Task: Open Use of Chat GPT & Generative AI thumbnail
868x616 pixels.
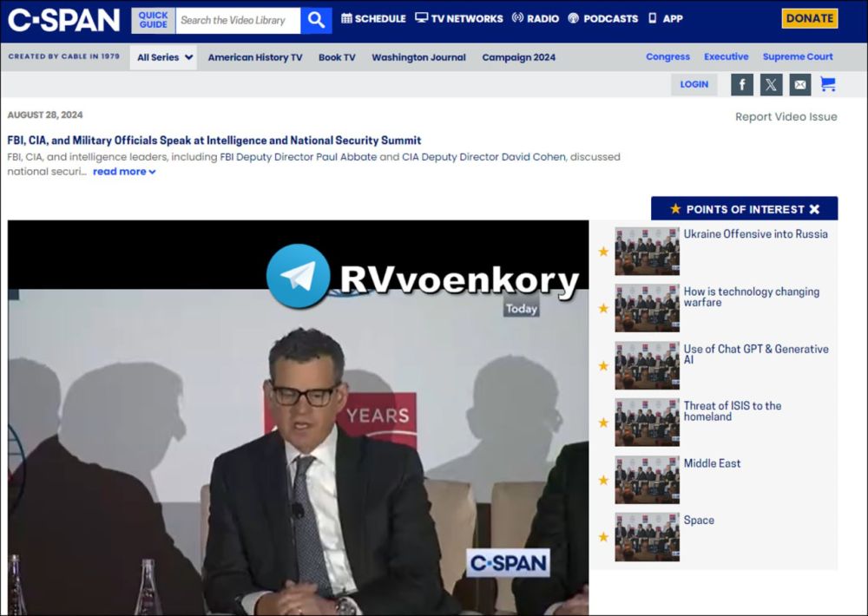Action: click(x=648, y=365)
